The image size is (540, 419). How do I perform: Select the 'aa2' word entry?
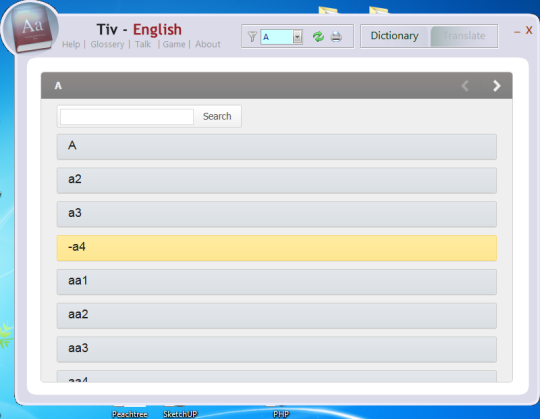277,315
